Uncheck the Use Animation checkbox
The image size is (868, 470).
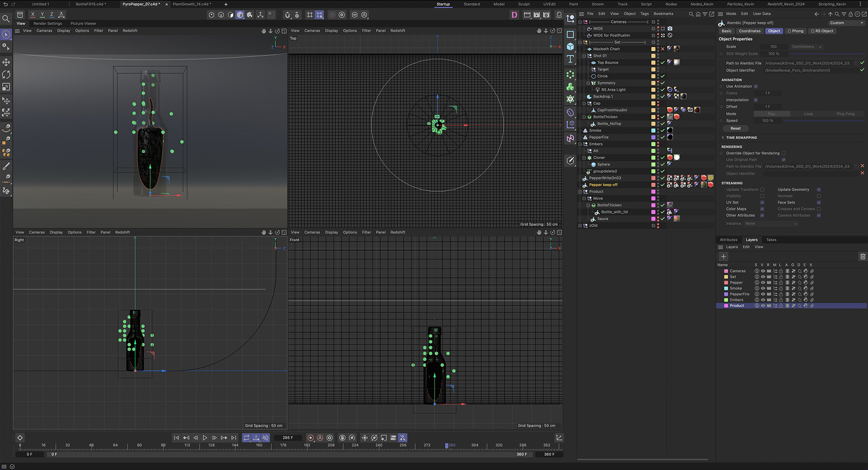point(756,86)
